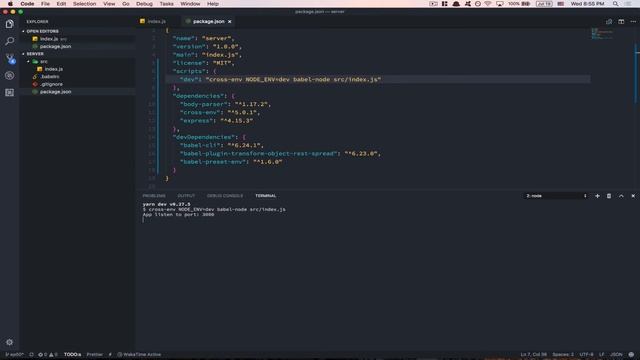640x360 pixels.
Task: Switch to the Problems panel tab
Action: coord(154,196)
